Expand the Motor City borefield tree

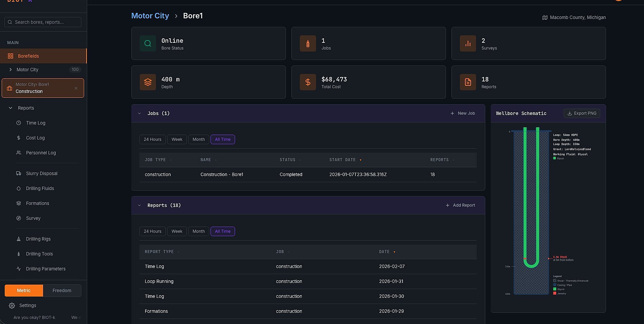point(11,70)
